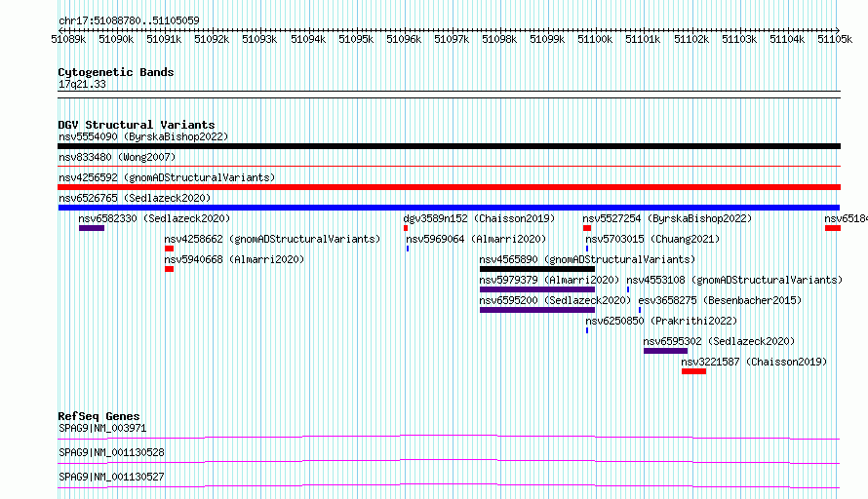Select the nsv4258662 red variant marker

[x=170, y=249]
